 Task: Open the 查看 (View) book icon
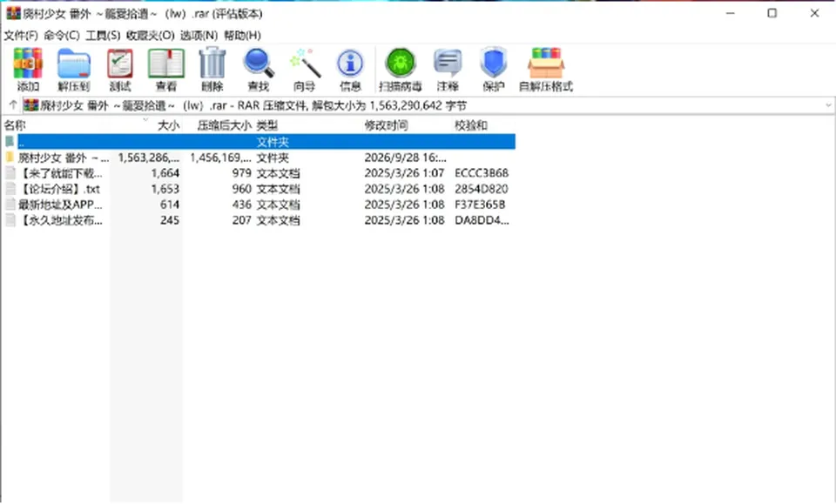coord(165,70)
